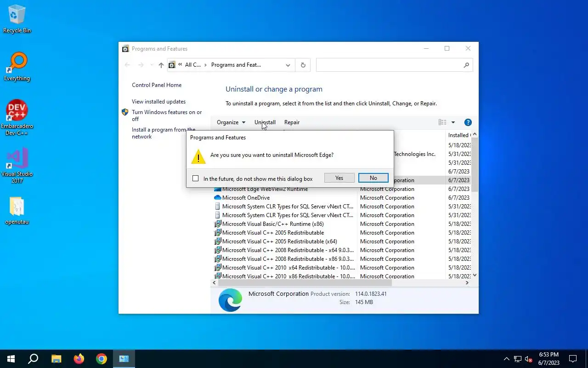Viewport: 588px width, 368px height.
Task: Click the search programs input field
Action: click(394, 65)
